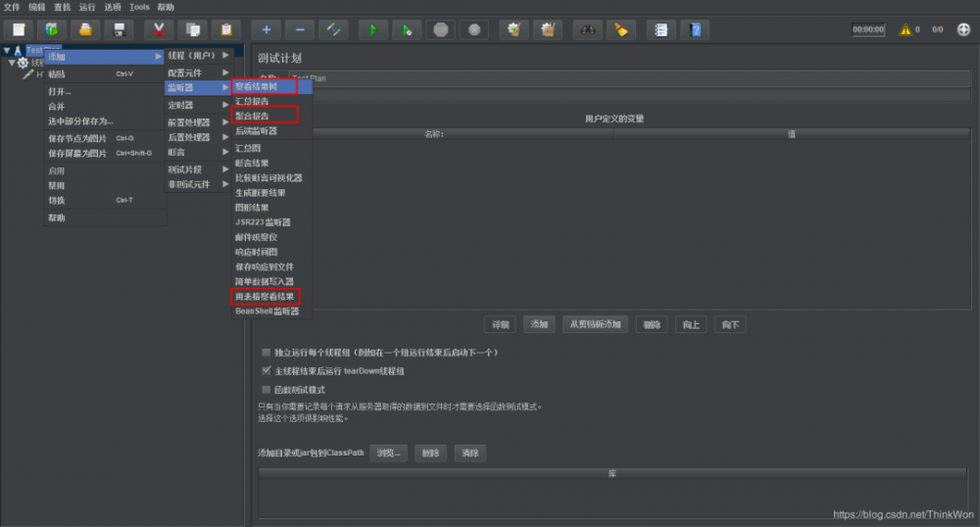Image resolution: width=980 pixels, height=527 pixels.
Task: Click the Help question mark toolbar icon
Action: click(x=695, y=29)
